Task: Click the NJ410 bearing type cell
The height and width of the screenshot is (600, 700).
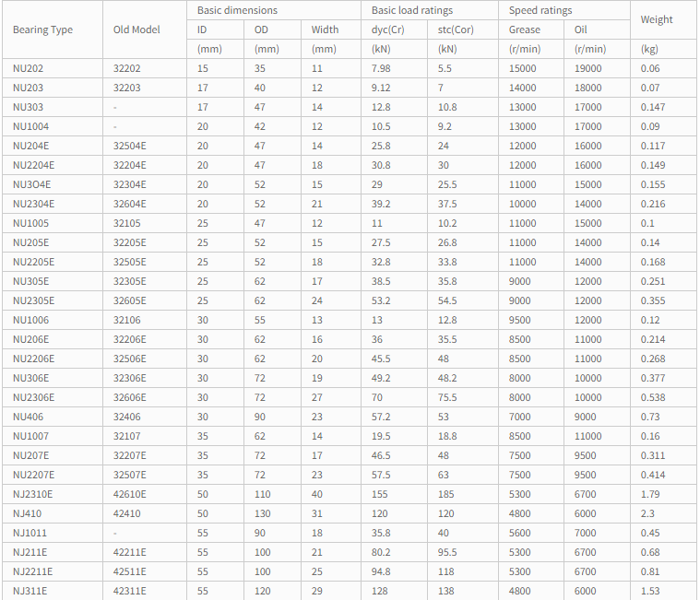Action: point(27,513)
